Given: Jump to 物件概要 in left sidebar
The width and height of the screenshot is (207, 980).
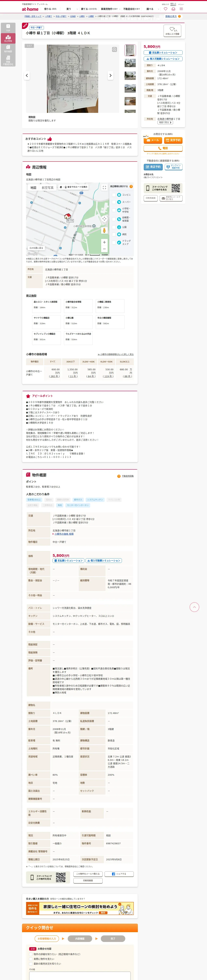Looking at the screenshot, I should click(8, 49).
